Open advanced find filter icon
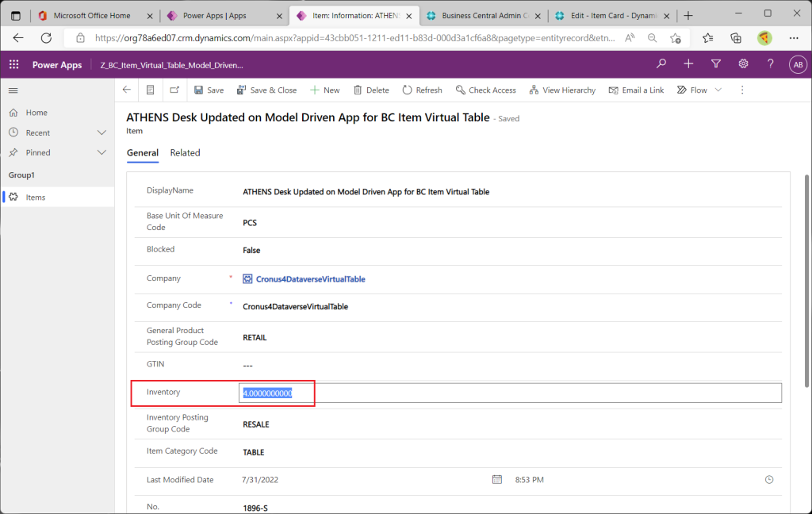Screen dimensions: 812x514 tap(716, 63)
